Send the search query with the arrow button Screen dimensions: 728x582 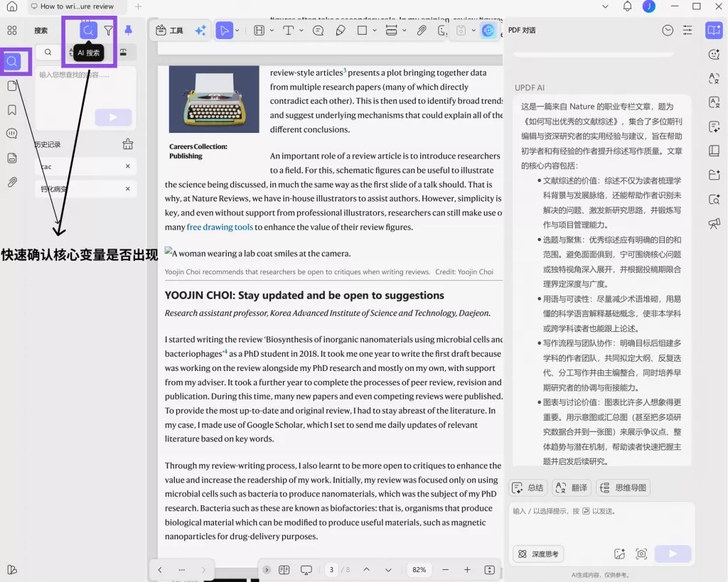coord(113,117)
